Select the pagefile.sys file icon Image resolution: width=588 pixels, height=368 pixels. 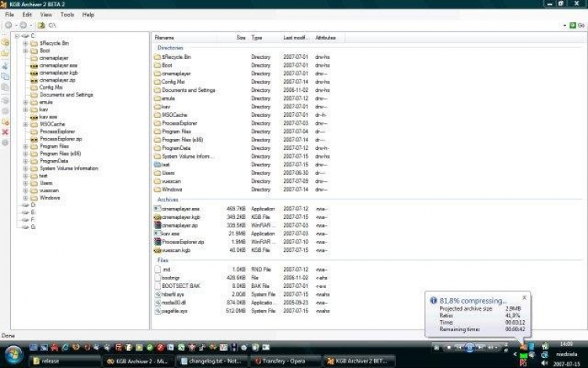click(x=158, y=311)
